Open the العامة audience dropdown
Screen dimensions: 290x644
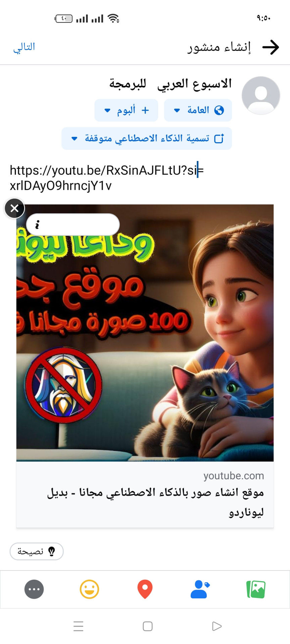click(x=198, y=110)
